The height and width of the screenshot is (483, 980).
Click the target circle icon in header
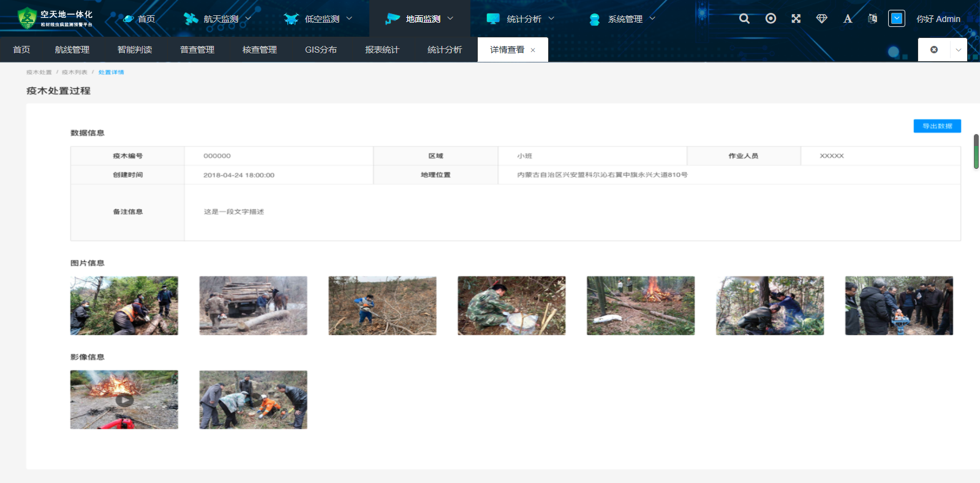[771, 18]
